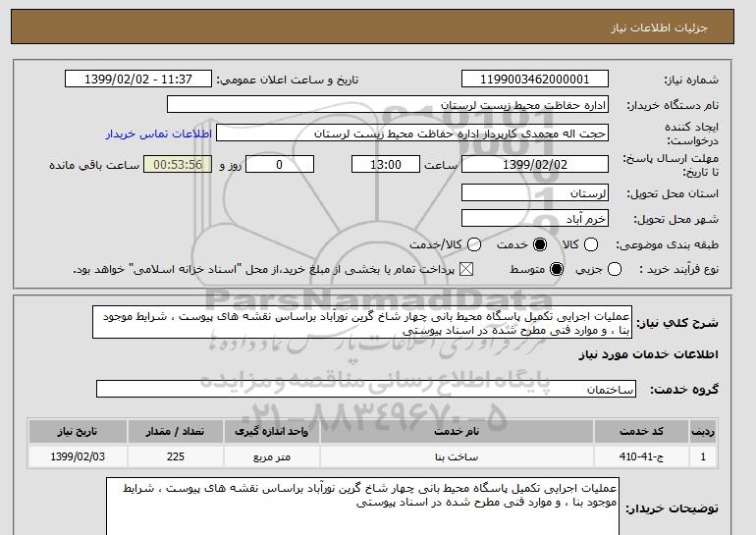This screenshot has width=756, height=535.
Task: Click the ساخت بنا service name cell
Action: click(457, 456)
